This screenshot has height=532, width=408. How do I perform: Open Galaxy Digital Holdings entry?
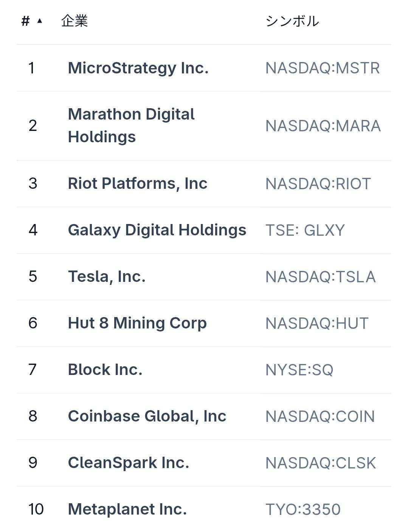tap(157, 230)
